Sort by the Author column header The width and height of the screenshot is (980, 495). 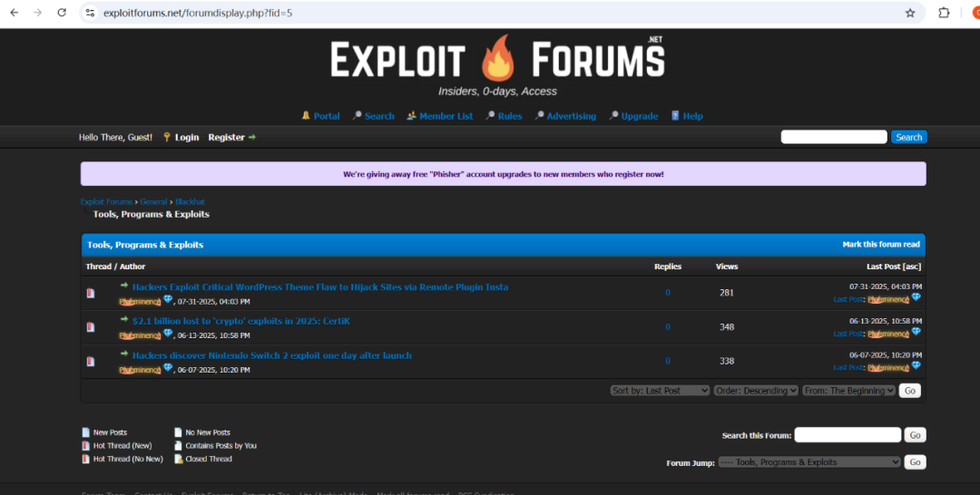[x=132, y=267]
